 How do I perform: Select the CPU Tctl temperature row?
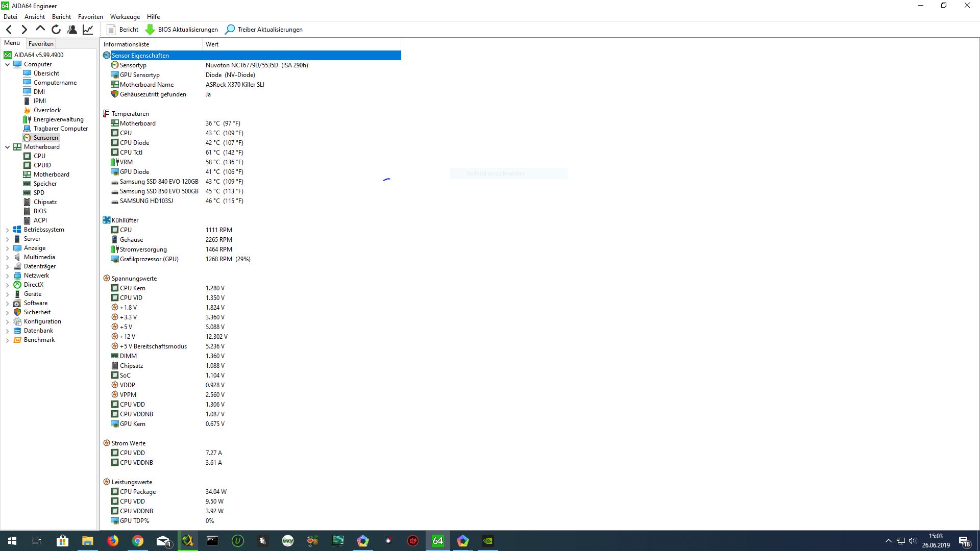[x=252, y=153]
